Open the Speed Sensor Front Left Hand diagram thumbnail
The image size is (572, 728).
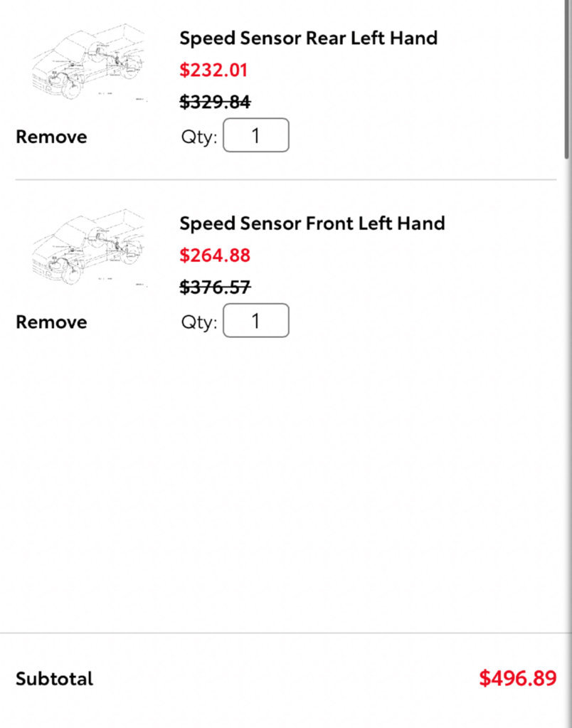90,248
